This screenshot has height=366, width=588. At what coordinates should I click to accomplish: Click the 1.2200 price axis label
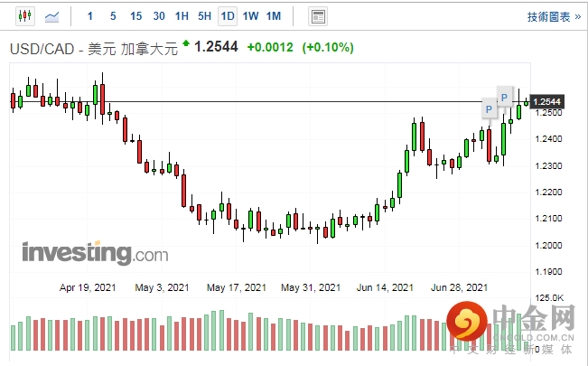548,192
